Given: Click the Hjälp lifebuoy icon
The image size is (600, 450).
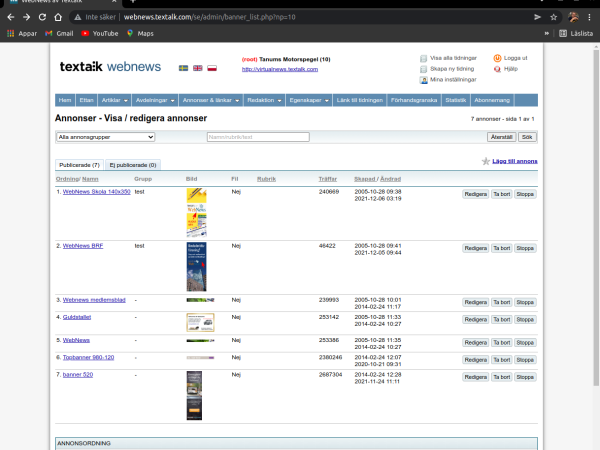Looking at the screenshot, I should 497,69.
